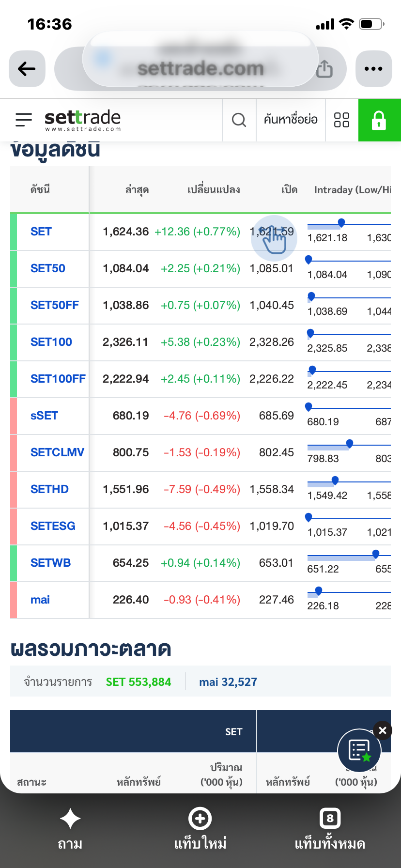Open the four-squares grid menu icon
Screen dimensions: 401x868
tap(342, 120)
